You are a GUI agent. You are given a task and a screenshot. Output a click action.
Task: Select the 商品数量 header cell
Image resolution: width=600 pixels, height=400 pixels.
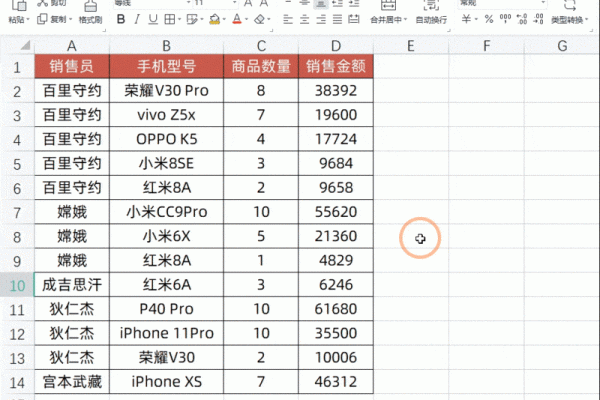(261, 66)
